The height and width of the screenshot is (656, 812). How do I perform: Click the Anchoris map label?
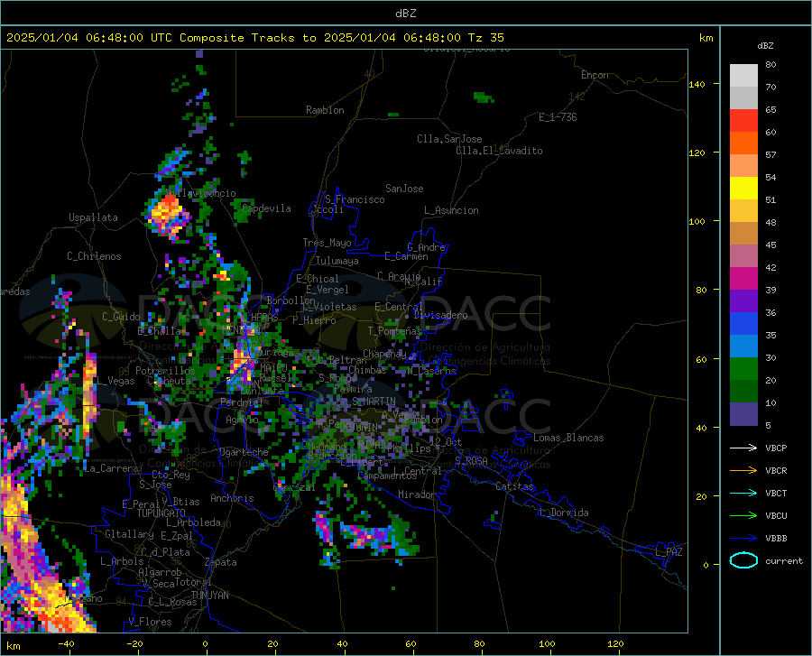pos(232,498)
